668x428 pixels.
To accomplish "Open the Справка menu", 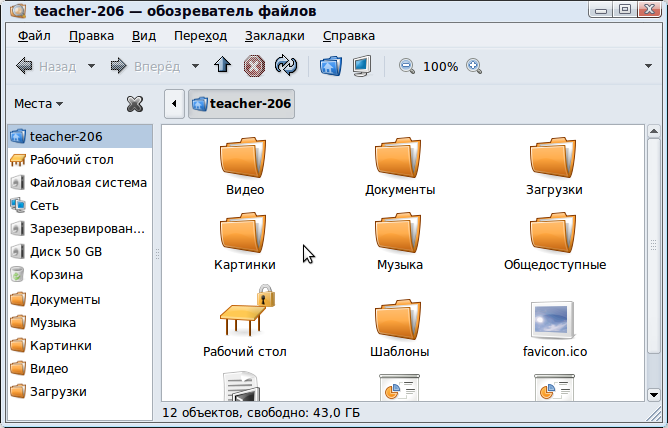I will [x=348, y=36].
